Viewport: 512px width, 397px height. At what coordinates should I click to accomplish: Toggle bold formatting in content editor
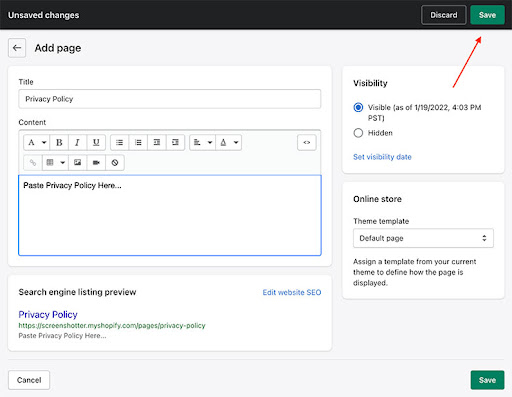[59, 143]
